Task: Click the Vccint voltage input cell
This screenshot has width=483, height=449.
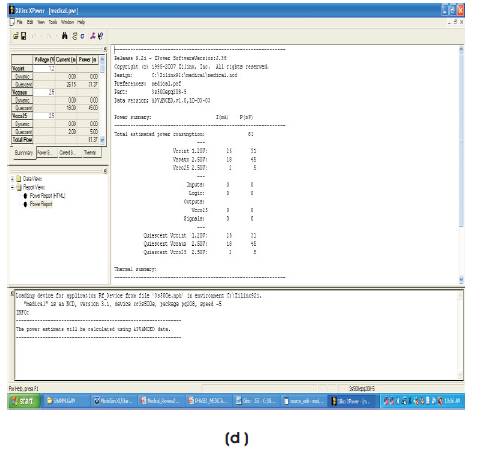Action: coord(44,69)
